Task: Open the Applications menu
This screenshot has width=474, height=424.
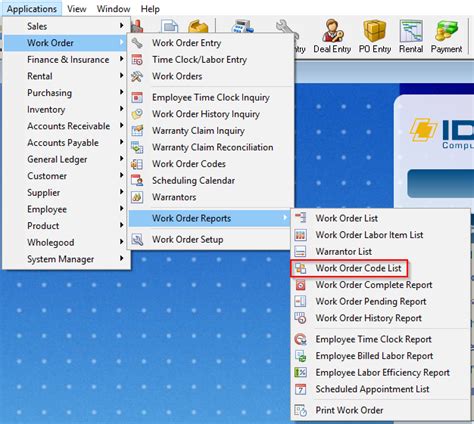Action: (x=32, y=9)
